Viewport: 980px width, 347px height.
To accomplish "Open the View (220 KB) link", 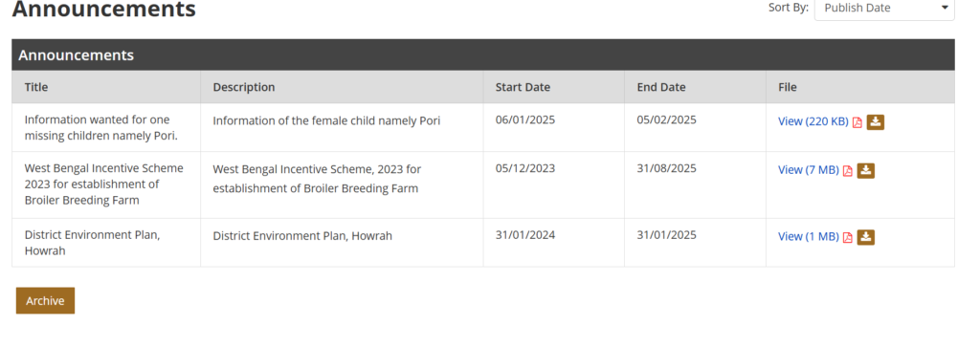I will tap(813, 121).
